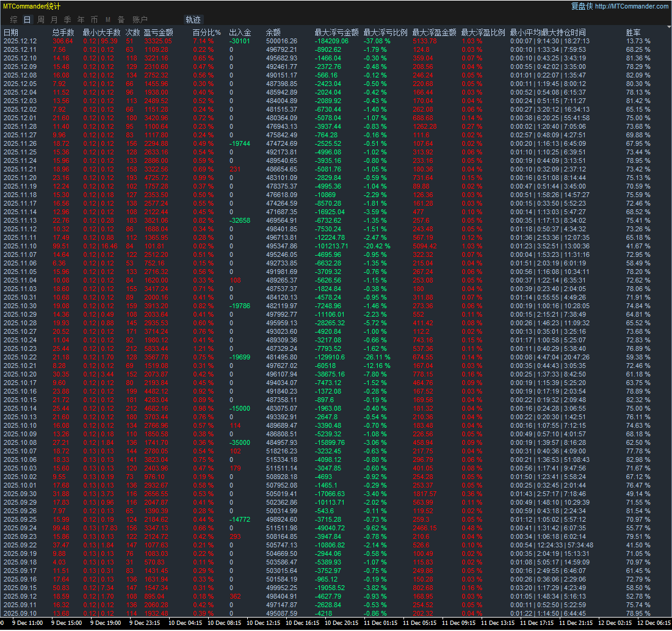The image size is (672, 631).
Task: Toggle the 轨迹 trajectory display
Action: 193,20
